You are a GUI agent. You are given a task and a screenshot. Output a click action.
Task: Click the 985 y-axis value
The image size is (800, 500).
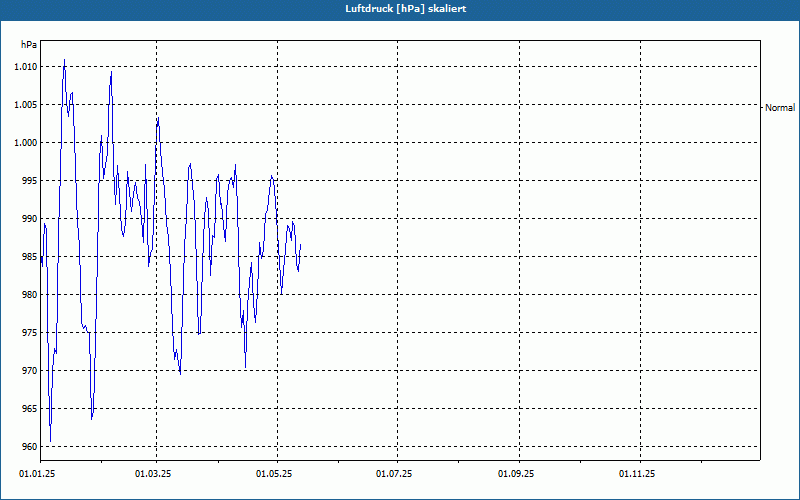pyautogui.click(x=30, y=257)
